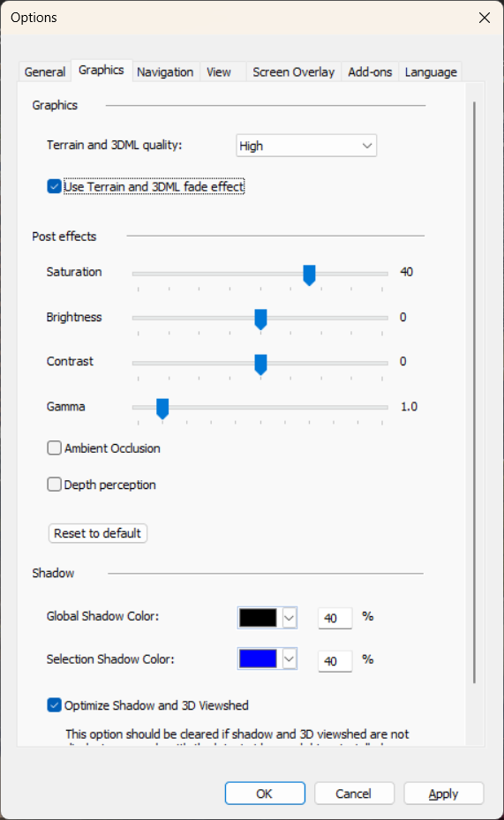The width and height of the screenshot is (504, 820).
Task: Enable Ambient Occlusion checkbox
Action: click(x=55, y=448)
